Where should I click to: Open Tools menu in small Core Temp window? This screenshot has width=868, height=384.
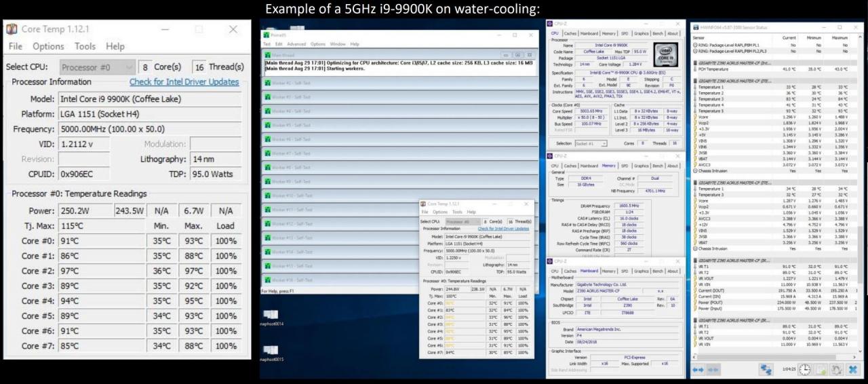click(x=458, y=212)
